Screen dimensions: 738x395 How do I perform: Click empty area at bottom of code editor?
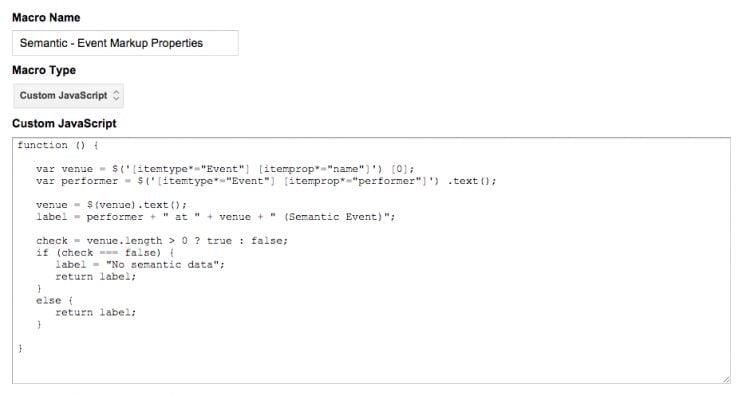371,368
